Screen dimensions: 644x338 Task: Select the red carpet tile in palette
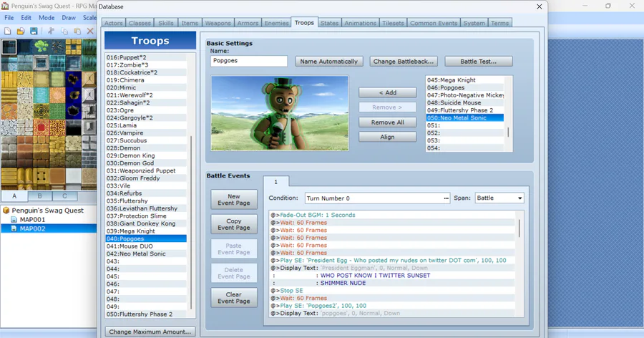41,128
